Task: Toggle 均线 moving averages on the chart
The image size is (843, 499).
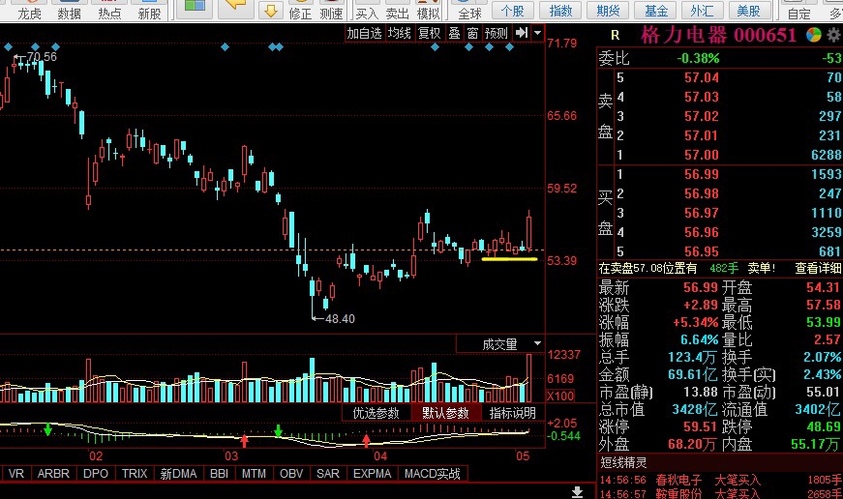Action: click(399, 33)
